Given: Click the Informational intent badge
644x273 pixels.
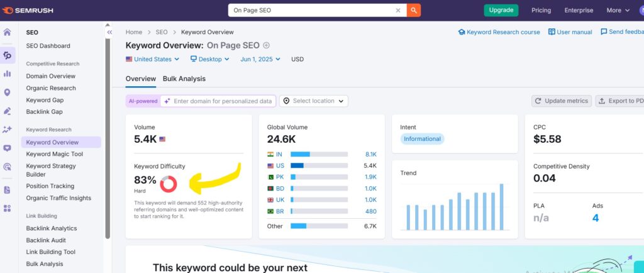Looking at the screenshot, I should 422,139.
